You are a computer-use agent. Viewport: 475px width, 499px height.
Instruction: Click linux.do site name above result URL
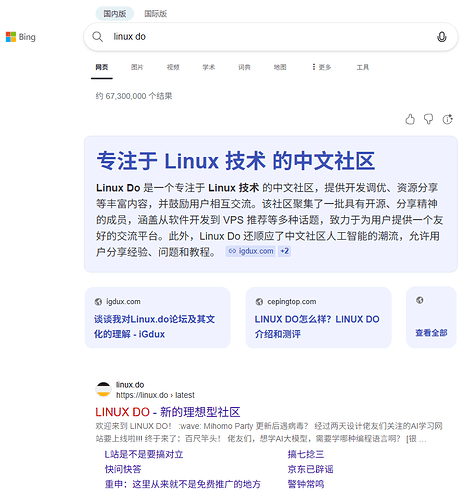pyautogui.click(x=130, y=385)
